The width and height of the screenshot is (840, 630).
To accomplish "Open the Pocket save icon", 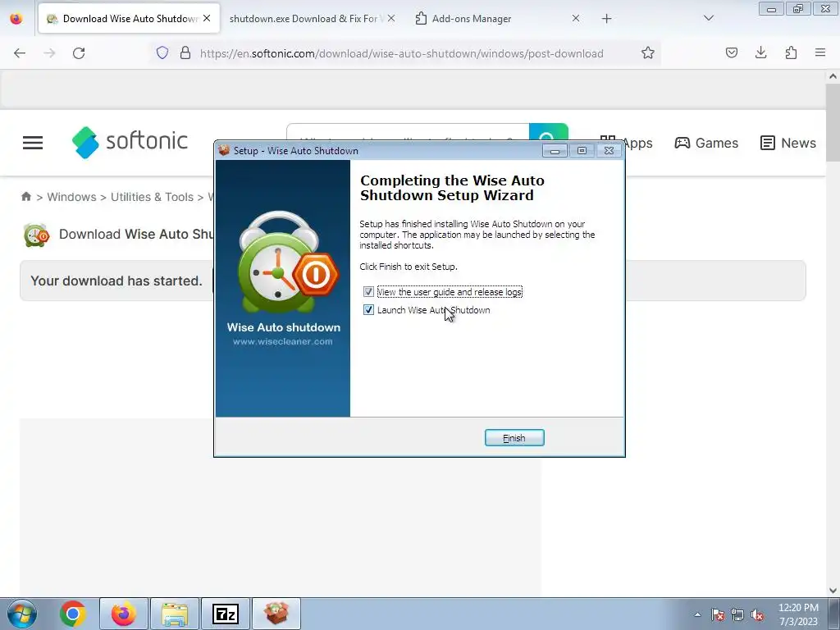I will pos(732,53).
